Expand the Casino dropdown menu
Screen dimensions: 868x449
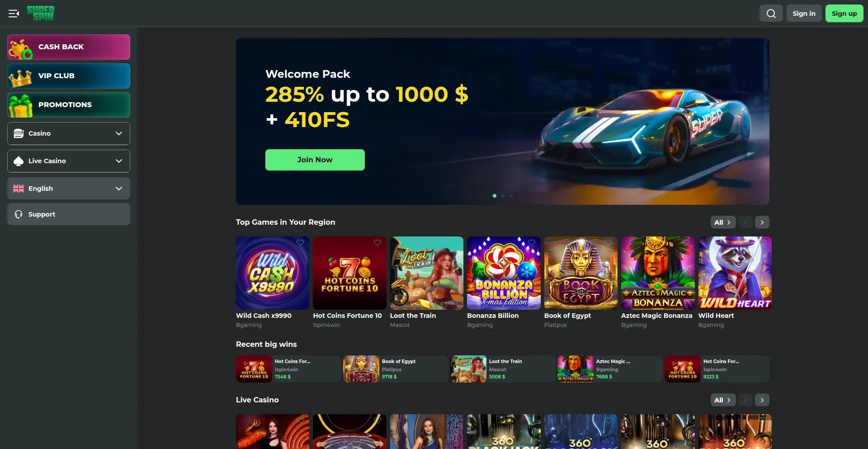click(x=69, y=133)
